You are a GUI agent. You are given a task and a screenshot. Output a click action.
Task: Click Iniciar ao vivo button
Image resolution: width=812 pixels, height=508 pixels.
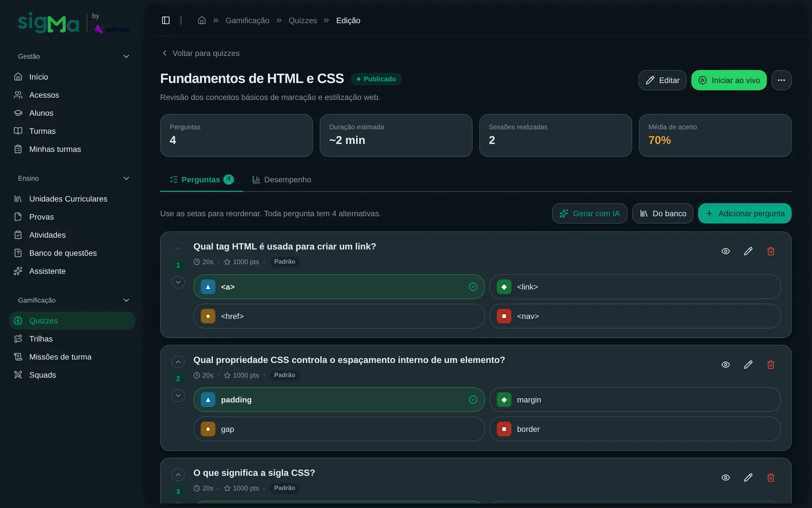729,80
